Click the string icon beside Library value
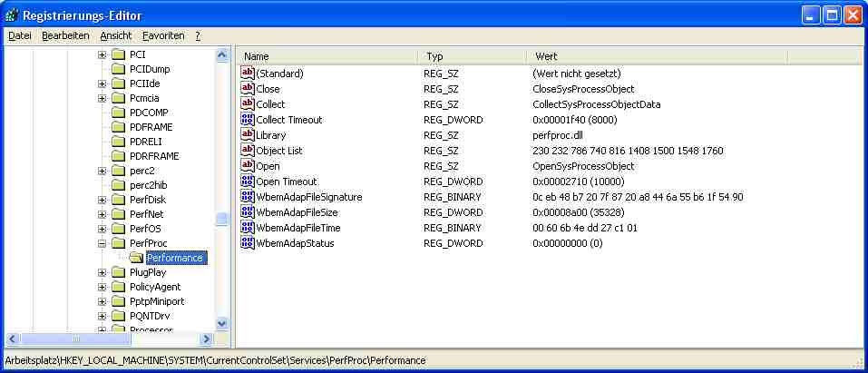Screen dimensions: 868x373 (248, 134)
